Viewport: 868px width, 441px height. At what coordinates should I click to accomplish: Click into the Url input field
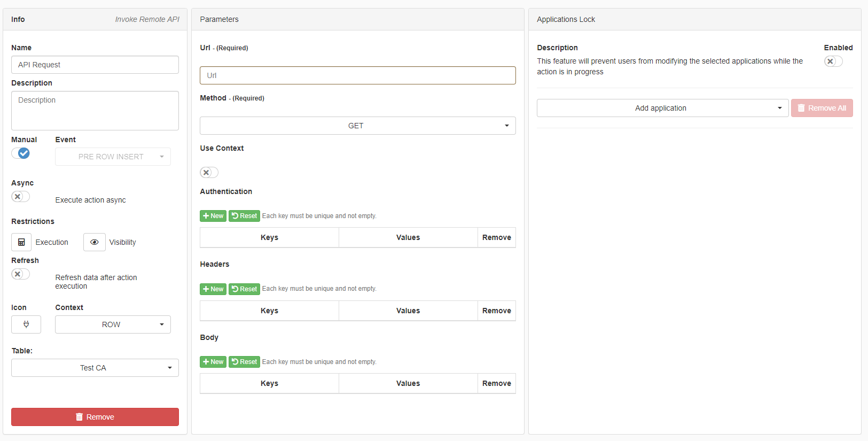pos(357,75)
